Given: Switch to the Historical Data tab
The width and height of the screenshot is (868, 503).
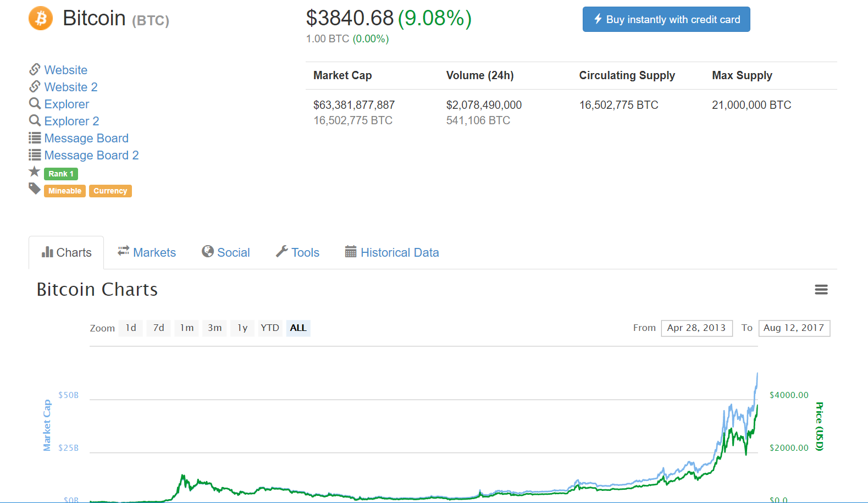Looking at the screenshot, I should [x=392, y=252].
